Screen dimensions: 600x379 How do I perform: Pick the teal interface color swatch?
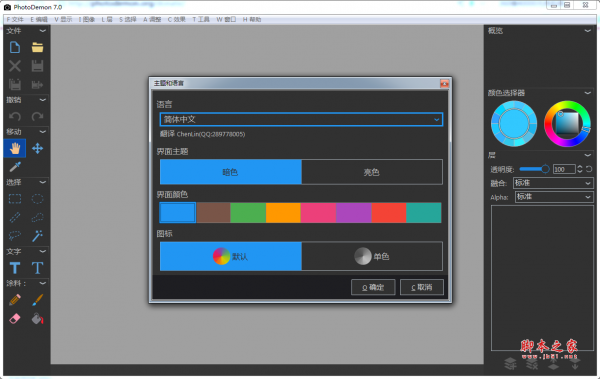click(424, 212)
